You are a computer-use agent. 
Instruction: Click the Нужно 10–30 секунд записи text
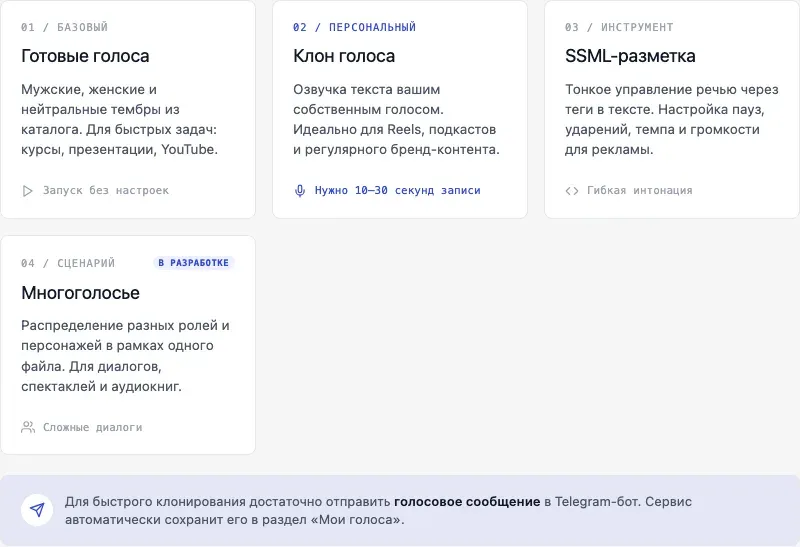(397, 190)
